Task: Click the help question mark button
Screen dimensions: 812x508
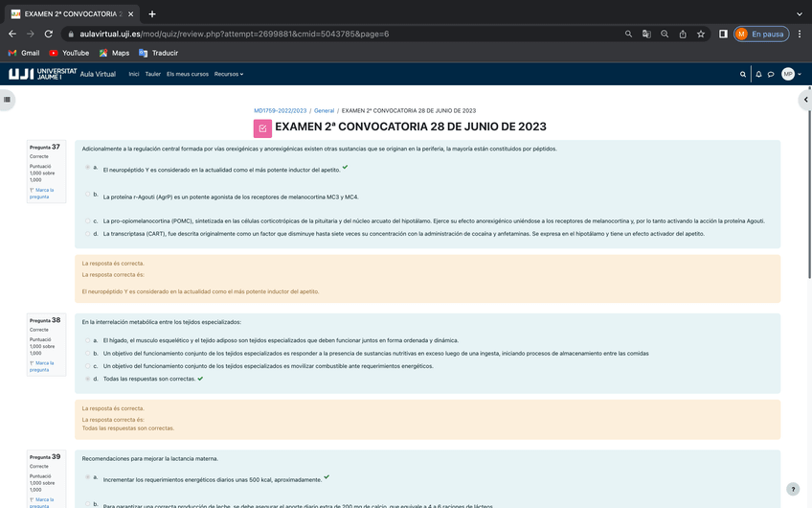Action: pos(792,489)
